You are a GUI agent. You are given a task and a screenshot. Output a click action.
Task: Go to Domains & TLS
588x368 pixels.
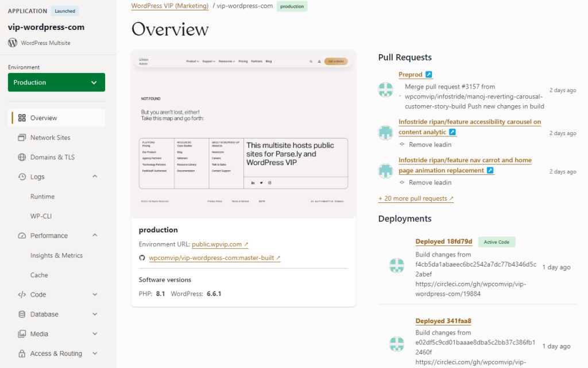tap(52, 157)
